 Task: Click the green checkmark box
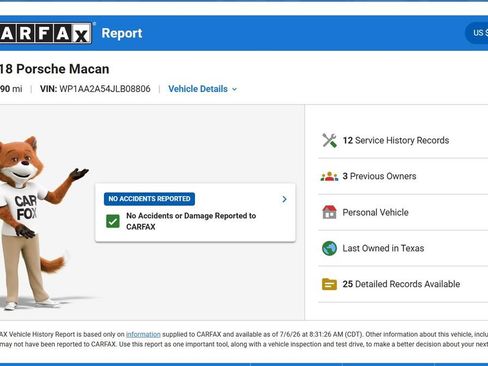[113, 221]
